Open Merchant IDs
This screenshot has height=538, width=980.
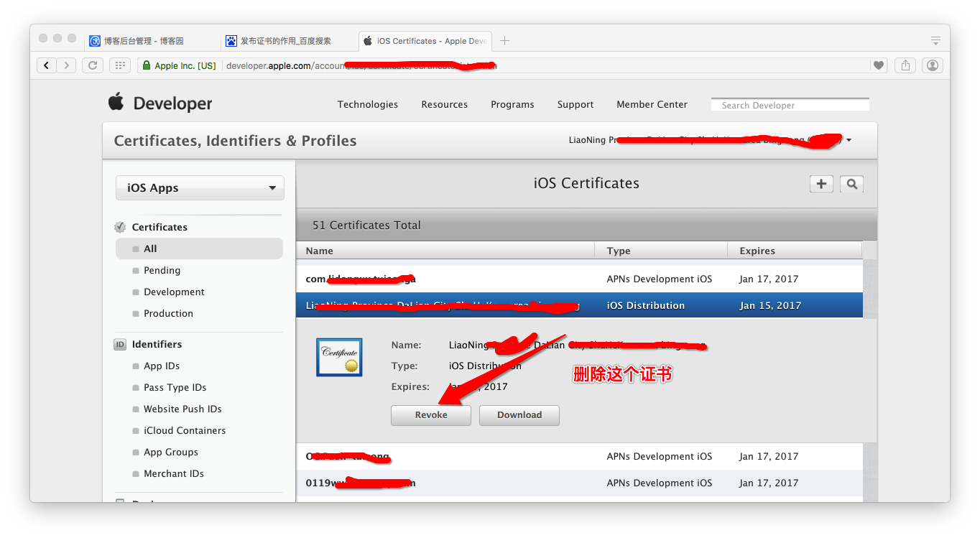(174, 473)
